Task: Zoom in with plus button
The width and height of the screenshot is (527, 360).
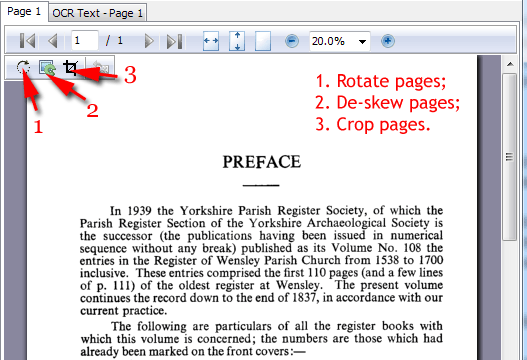Action: point(388,41)
